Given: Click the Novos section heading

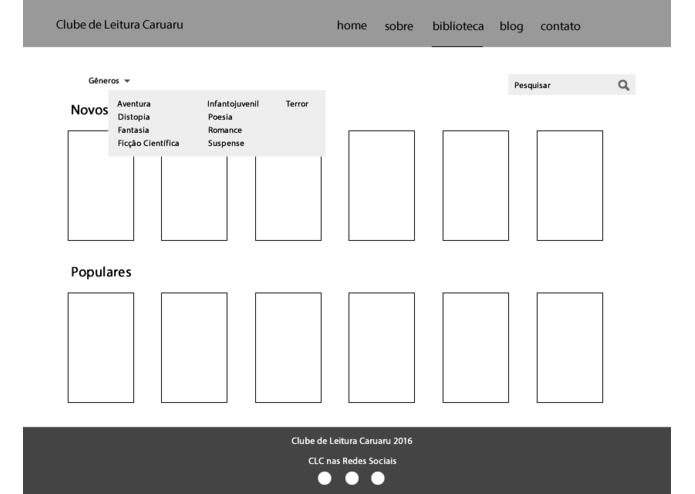Looking at the screenshot, I should click(90, 110).
